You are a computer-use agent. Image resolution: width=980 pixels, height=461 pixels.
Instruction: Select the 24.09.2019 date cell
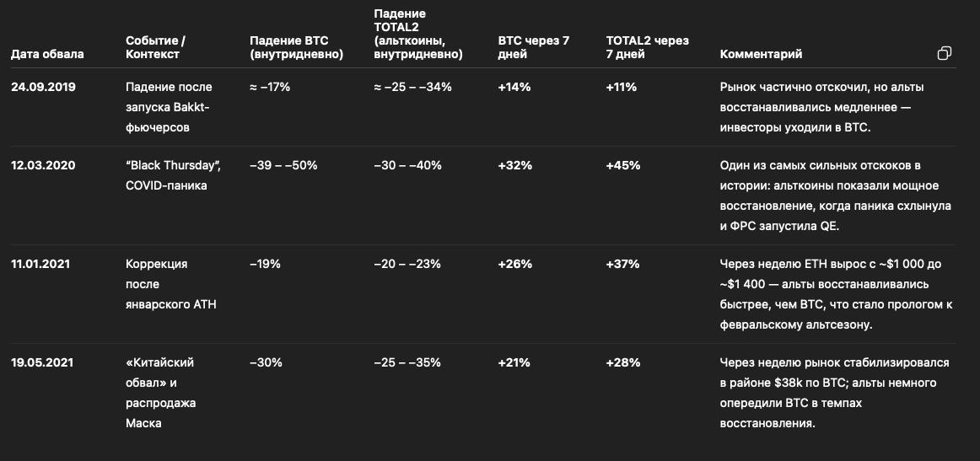pos(43,87)
